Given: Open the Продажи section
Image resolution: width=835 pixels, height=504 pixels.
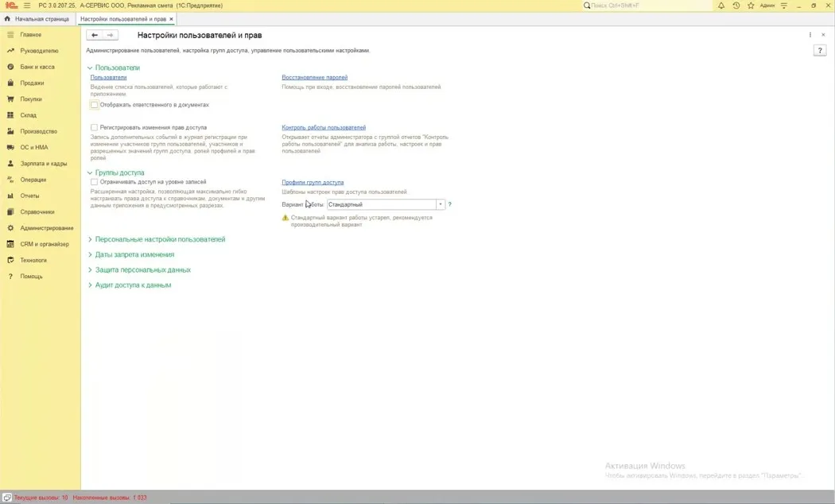Looking at the screenshot, I should pyautogui.click(x=32, y=83).
